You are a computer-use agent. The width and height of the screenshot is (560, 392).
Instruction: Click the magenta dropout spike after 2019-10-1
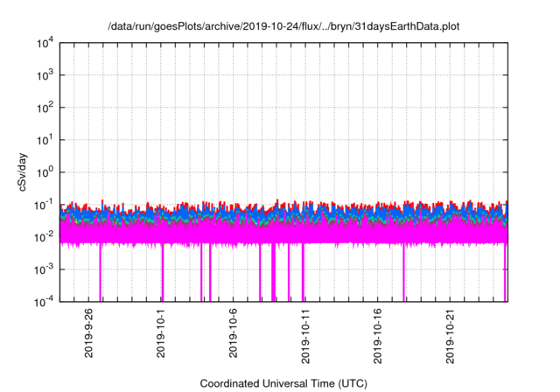pyautogui.click(x=163, y=272)
